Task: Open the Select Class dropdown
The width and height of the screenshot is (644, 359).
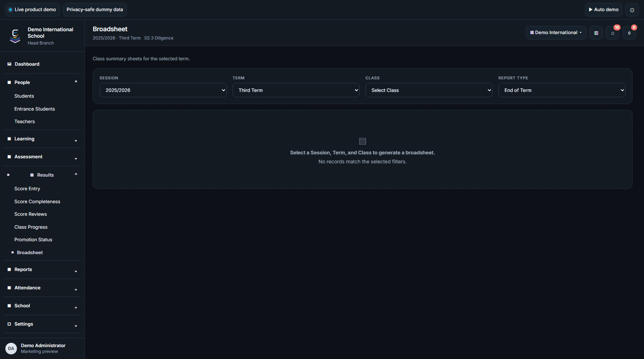Action: coord(429,90)
